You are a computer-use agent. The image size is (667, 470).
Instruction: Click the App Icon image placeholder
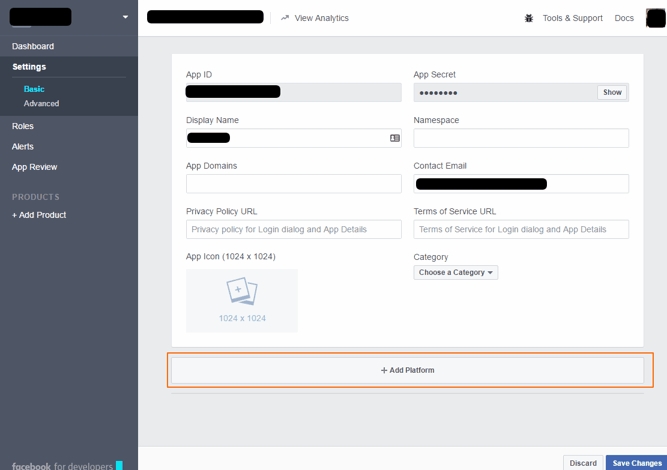(242, 300)
